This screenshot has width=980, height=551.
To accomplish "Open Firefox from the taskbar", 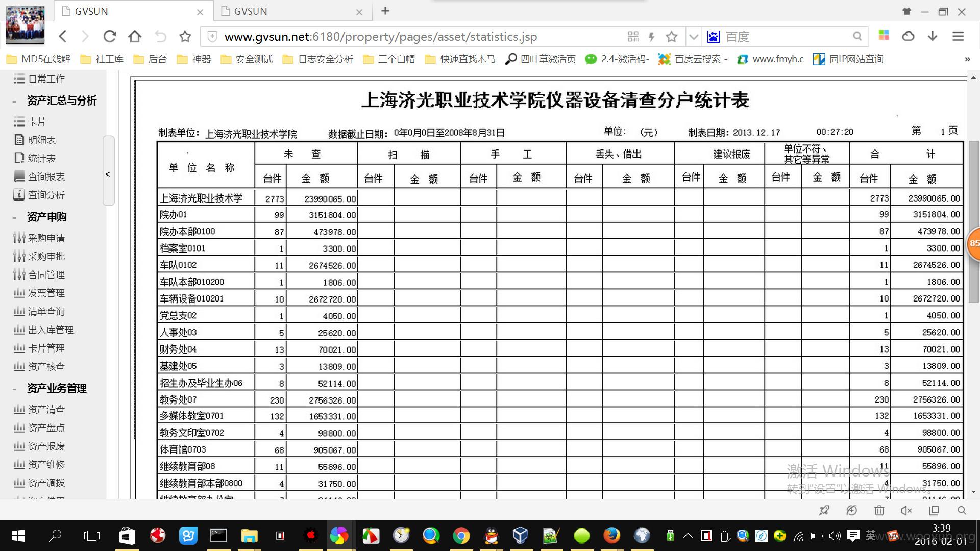I will pyautogui.click(x=611, y=536).
